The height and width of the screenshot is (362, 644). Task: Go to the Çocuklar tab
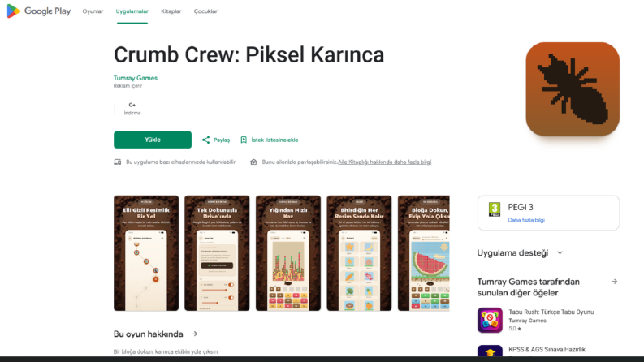(205, 11)
